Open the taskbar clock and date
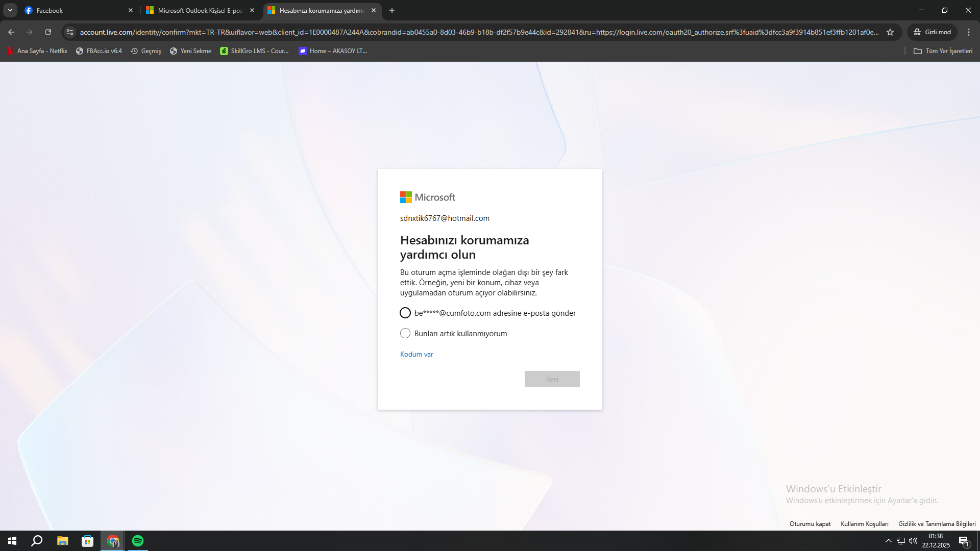This screenshot has width=980, height=551. [936, 541]
